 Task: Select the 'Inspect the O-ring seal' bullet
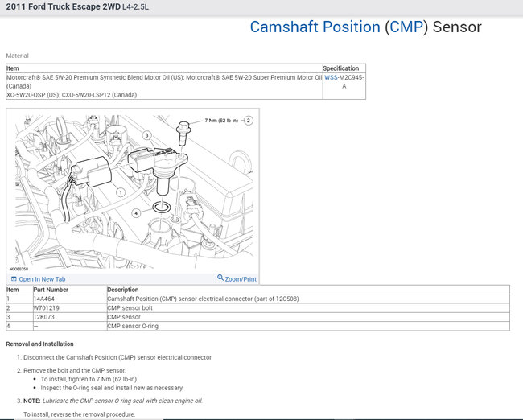pyautogui.click(x=112, y=388)
